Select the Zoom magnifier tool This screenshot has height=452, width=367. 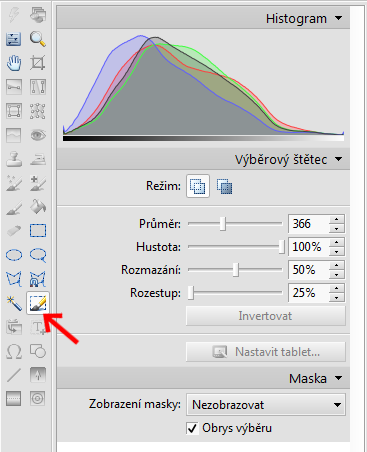click(38, 39)
